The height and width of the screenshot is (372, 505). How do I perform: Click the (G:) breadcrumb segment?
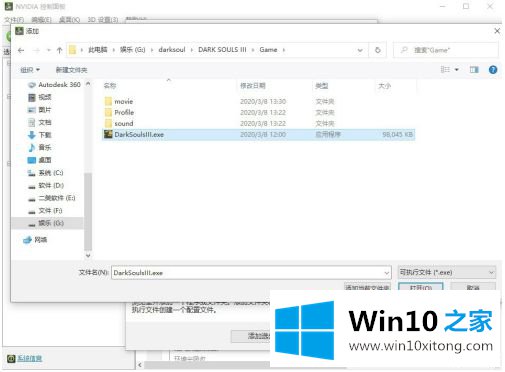[x=132, y=50]
